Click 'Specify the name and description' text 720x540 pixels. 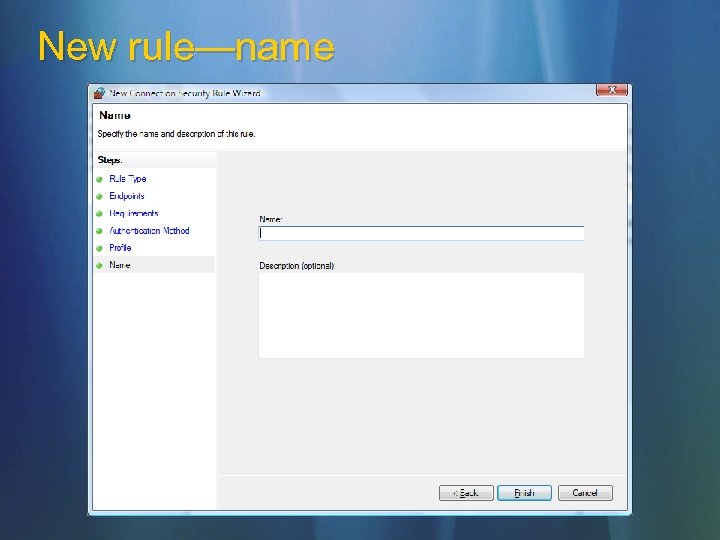pos(176,134)
